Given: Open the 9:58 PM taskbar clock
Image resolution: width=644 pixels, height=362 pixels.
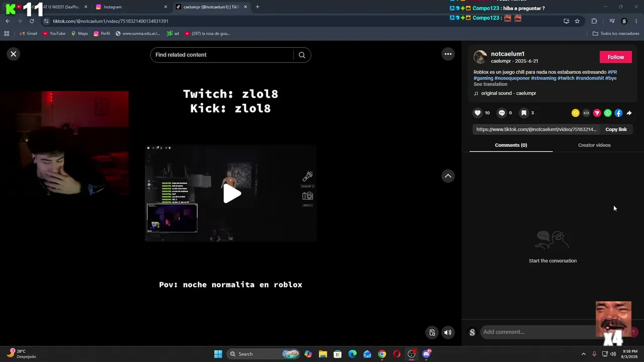Looking at the screenshot, I should (x=630, y=354).
